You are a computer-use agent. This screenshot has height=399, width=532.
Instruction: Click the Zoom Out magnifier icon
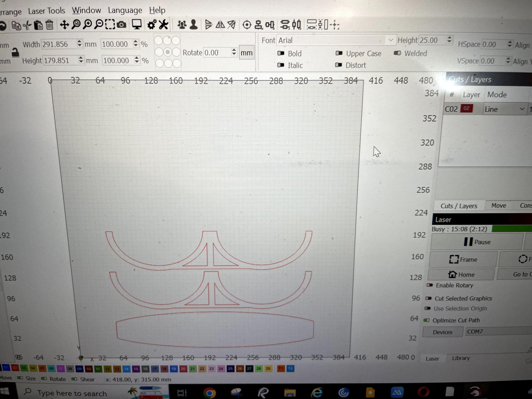coord(99,25)
